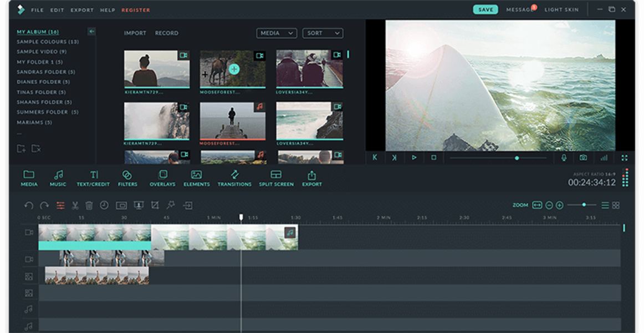Click the camera snapshot icon under preview
This screenshot has height=333, width=644.
tap(583, 158)
